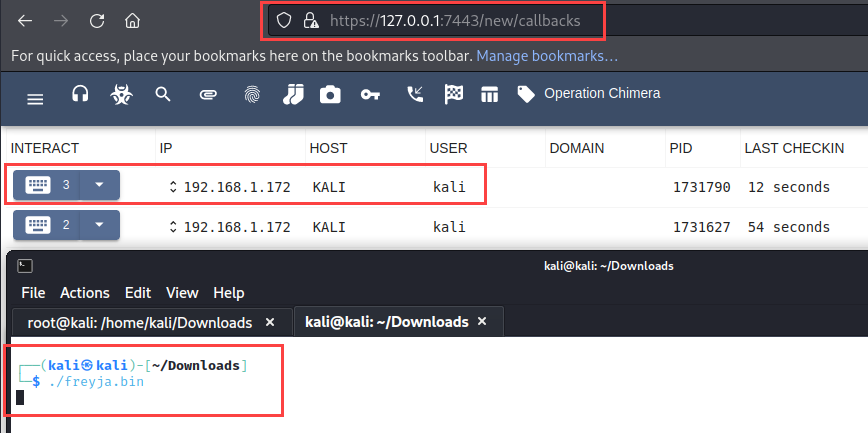
Task: Click the phone callbacks icon
Action: pos(414,95)
